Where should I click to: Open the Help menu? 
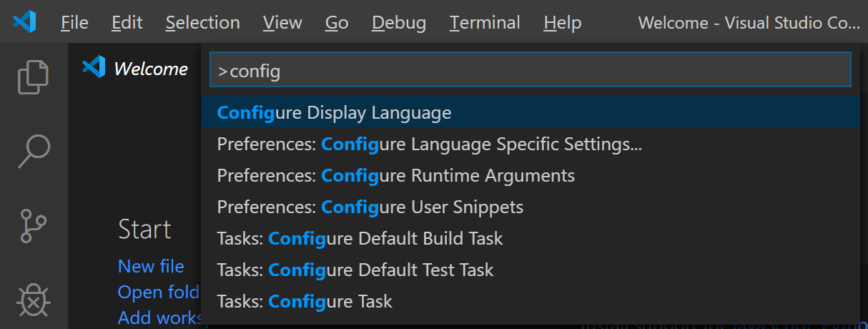[x=562, y=23]
